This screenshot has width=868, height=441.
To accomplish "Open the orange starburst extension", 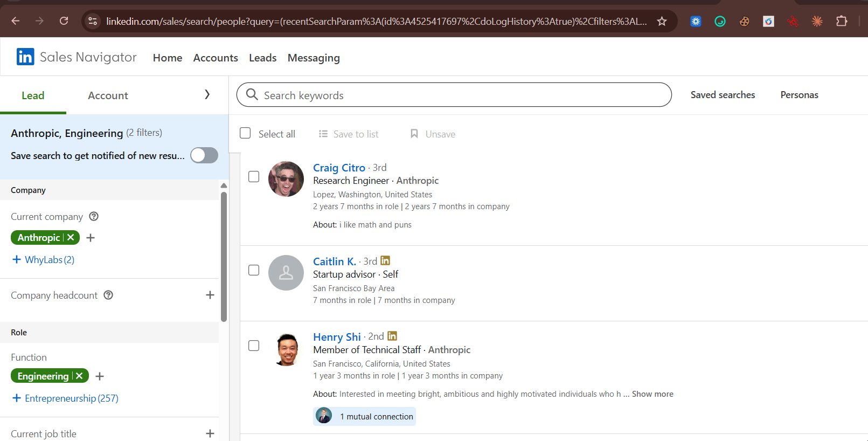I will click(x=817, y=22).
